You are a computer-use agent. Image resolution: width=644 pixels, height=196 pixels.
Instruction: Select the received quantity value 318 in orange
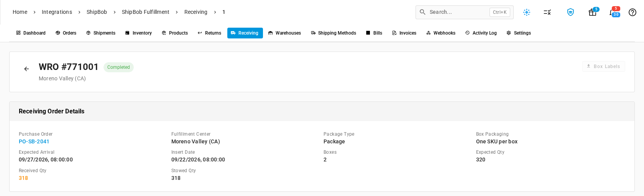23,178
